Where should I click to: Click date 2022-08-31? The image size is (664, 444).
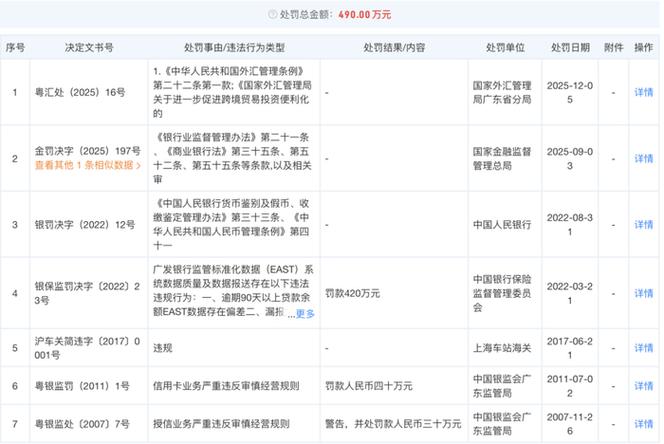click(570, 225)
